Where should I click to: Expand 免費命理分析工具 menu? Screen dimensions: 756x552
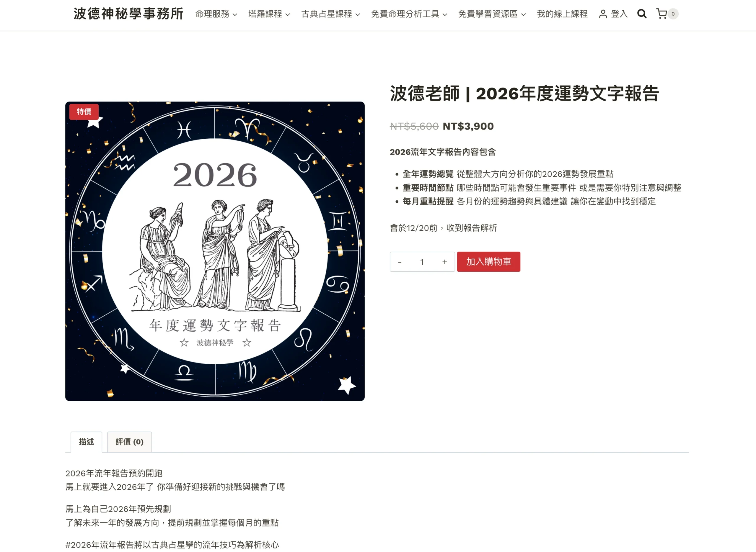point(409,14)
